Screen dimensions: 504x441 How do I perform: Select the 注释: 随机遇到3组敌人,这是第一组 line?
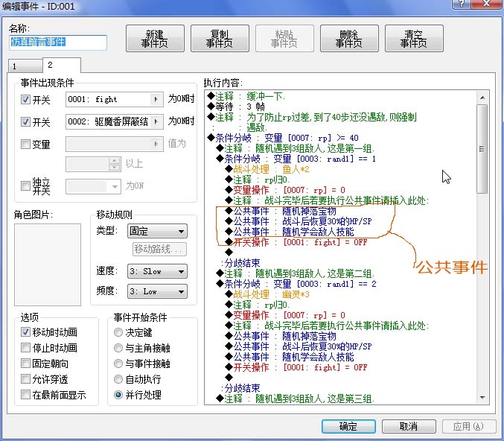click(x=295, y=148)
